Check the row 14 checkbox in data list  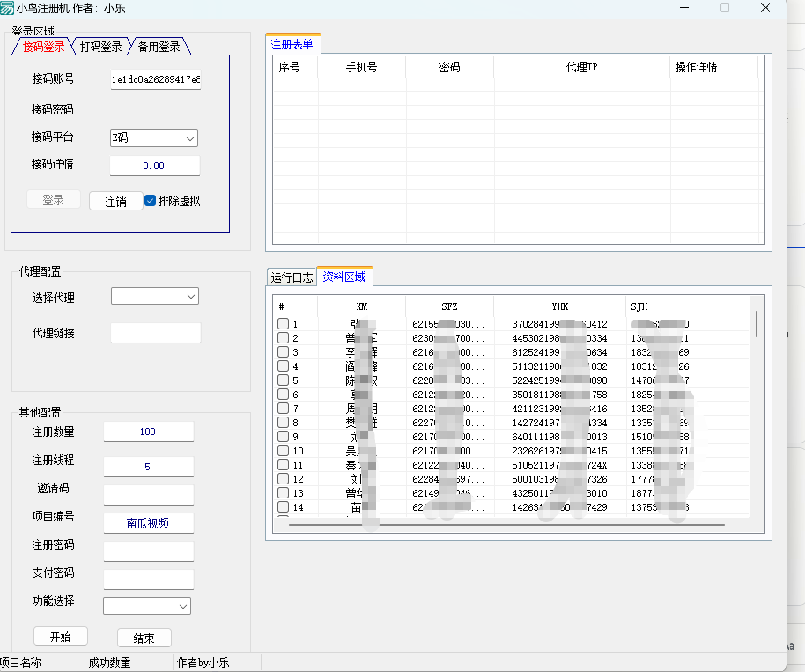(x=283, y=507)
